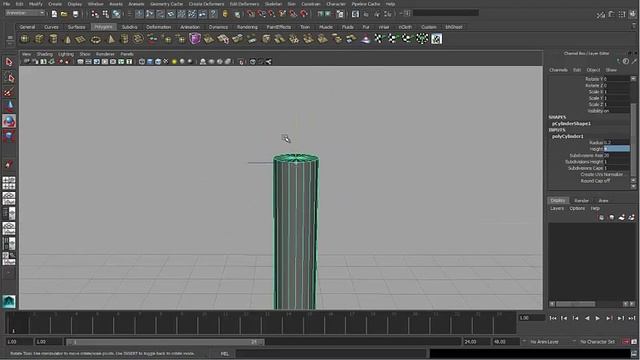Create a polygon pyramid from the shelf
This screenshot has width=640, height=360.
pyautogui.click(x=111, y=39)
